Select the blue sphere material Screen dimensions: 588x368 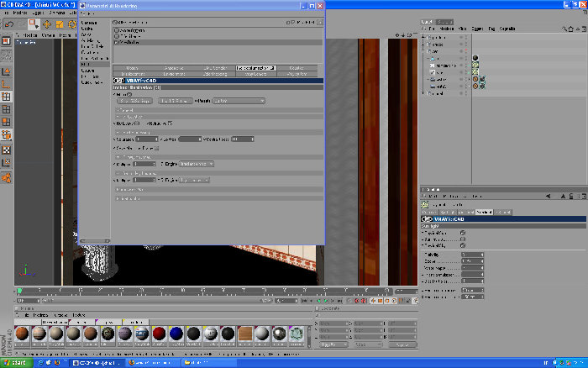click(176, 334)
